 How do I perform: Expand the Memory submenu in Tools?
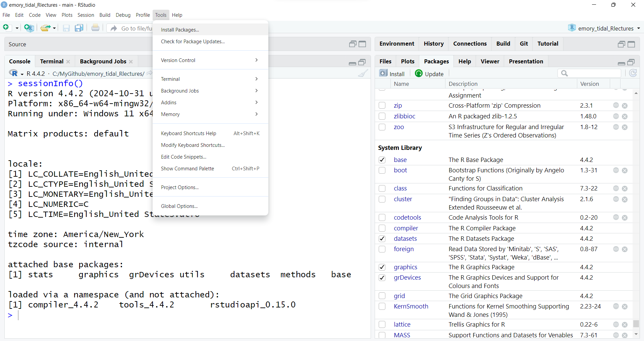[210, 114]
